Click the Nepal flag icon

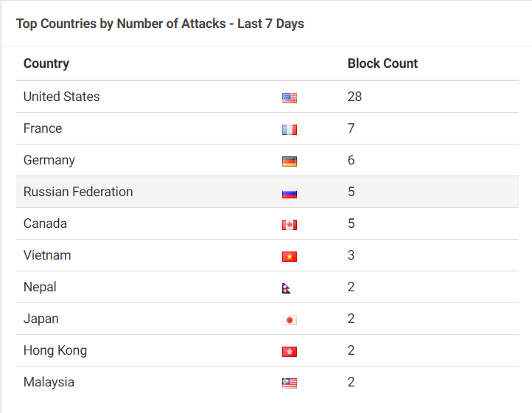[286, 288]
